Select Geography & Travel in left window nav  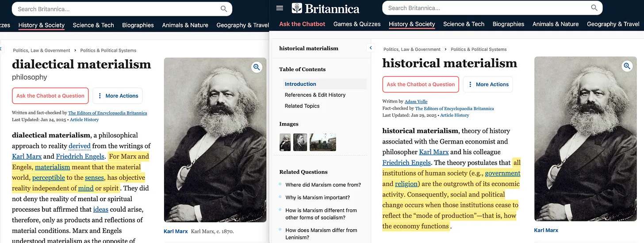pos(243,25)
